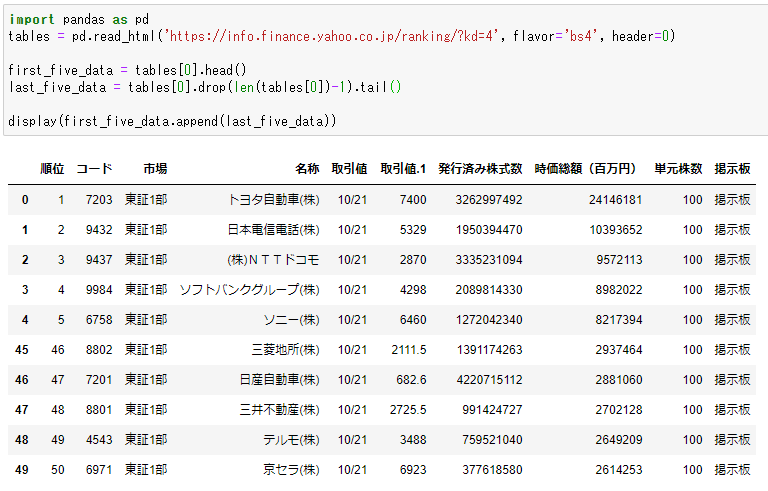This screenshot has height=491, width=768.
Task: Click code 6971 cell
Action: (99, 469)
